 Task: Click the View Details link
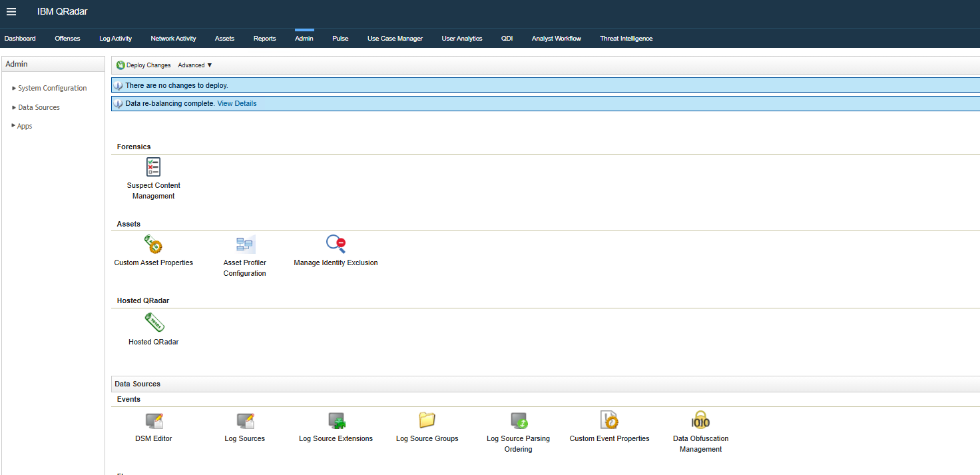click(x=237, y=103)
